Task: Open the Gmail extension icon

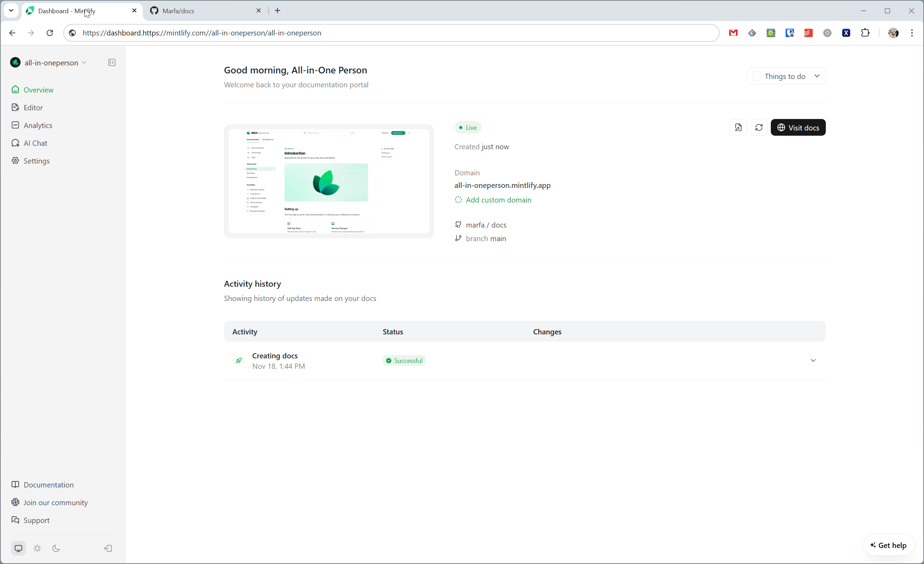Action: tap(733, 33)
